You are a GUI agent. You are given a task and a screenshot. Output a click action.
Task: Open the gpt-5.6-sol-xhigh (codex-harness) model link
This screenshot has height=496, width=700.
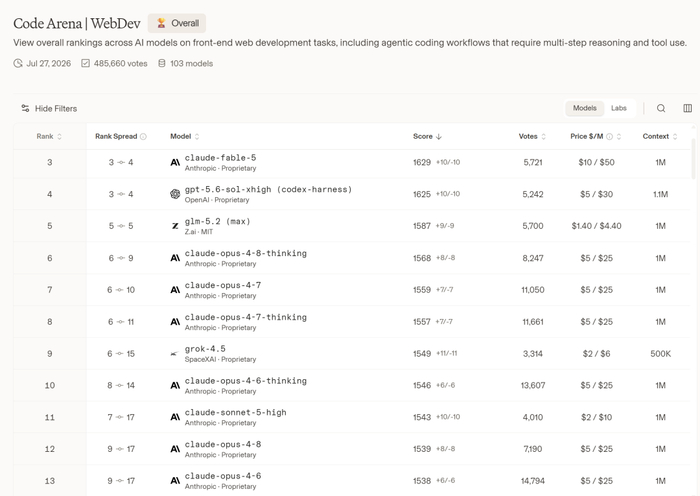268,189
